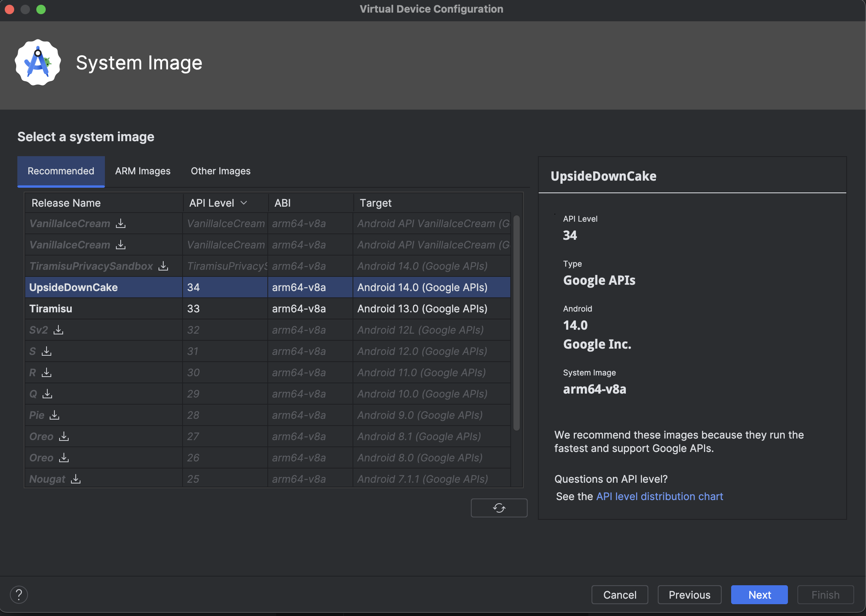
Task: Sort by Release Name column header
Action: tap(104, 203)
